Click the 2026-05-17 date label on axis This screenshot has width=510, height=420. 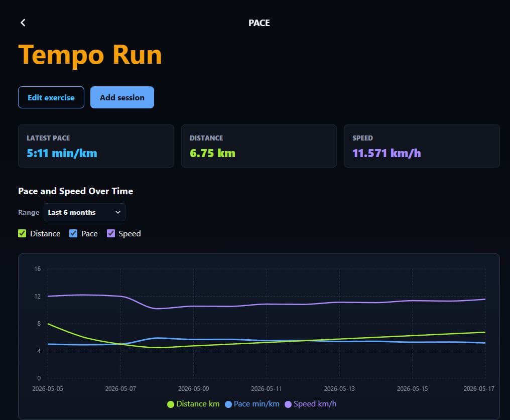(479, 388)
